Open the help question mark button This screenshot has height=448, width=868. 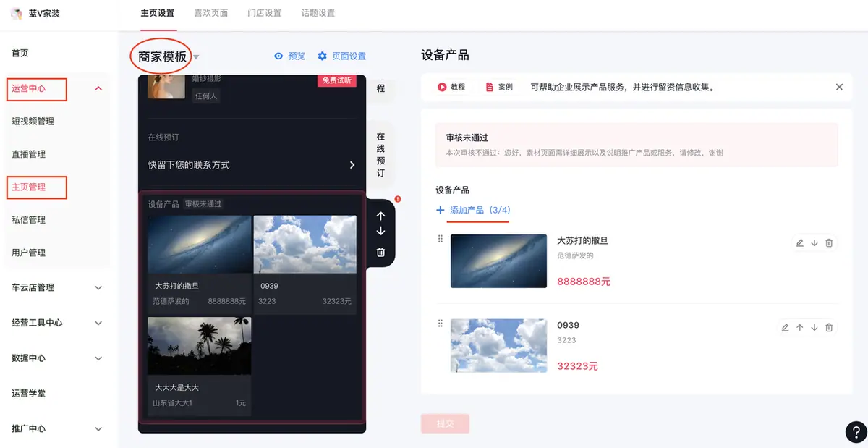856,432
